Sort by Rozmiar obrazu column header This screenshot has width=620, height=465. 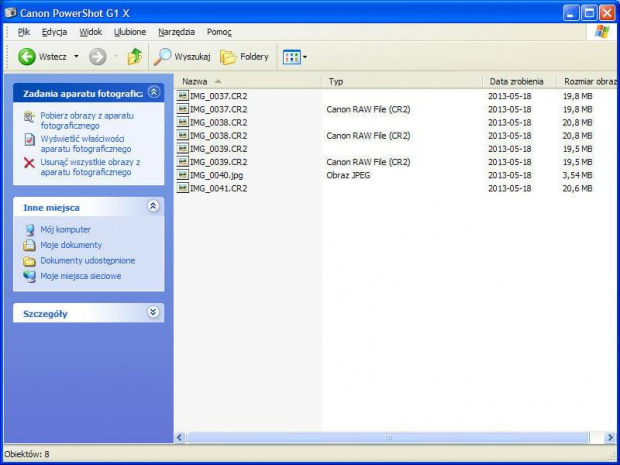pos(588,81)
